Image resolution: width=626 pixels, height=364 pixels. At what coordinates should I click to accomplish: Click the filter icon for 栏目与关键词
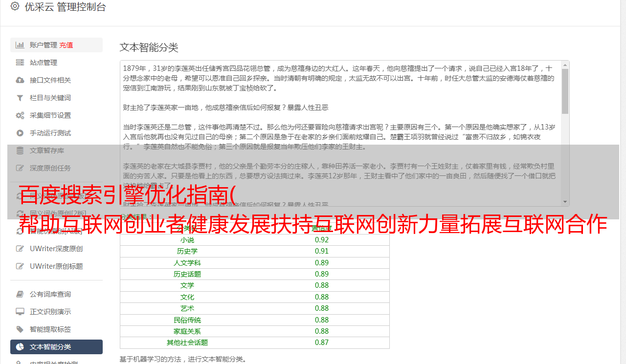tap(20, 98)
